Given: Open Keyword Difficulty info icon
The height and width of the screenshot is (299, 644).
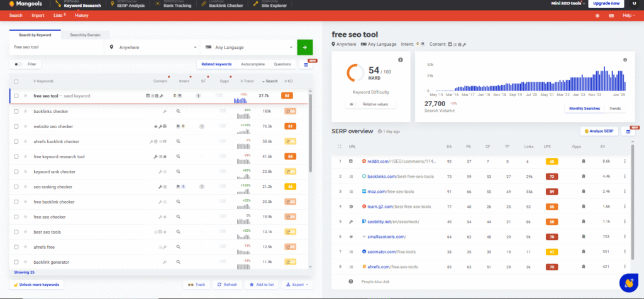Looking at the screenshot, I should tap(401, 60).
